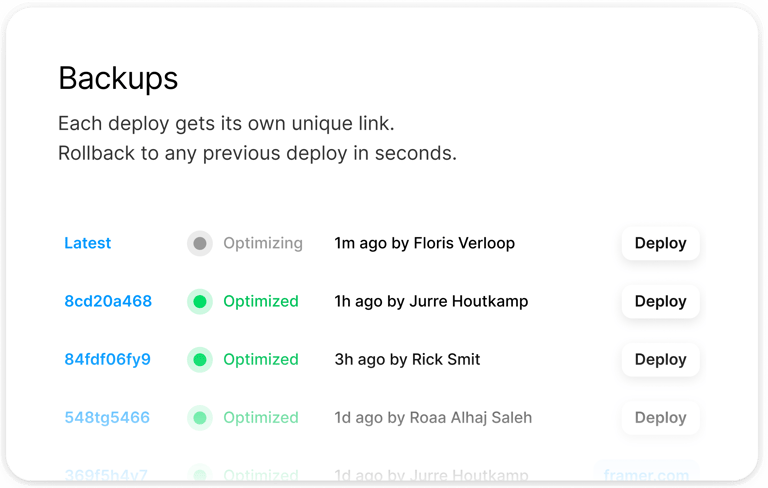Click the gray Optimizing status dot
This screenshot has width=768, height=488.
(200, 243)
